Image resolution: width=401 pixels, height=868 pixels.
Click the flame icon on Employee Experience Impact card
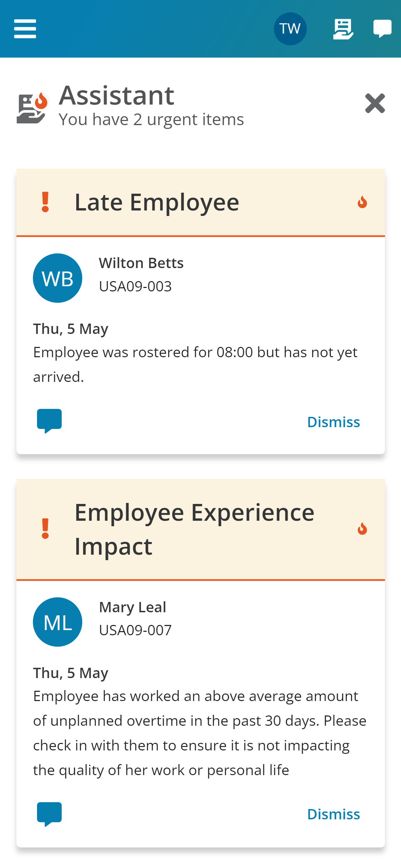pyautogui.click(x=363, y=529)
